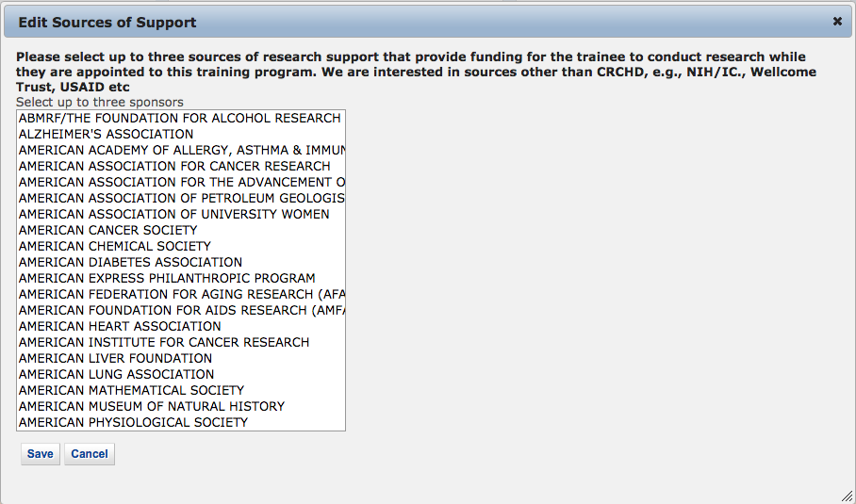856x504 pixels.
Task: Click the dialog resize handle corner
Action: pos(847,496)
